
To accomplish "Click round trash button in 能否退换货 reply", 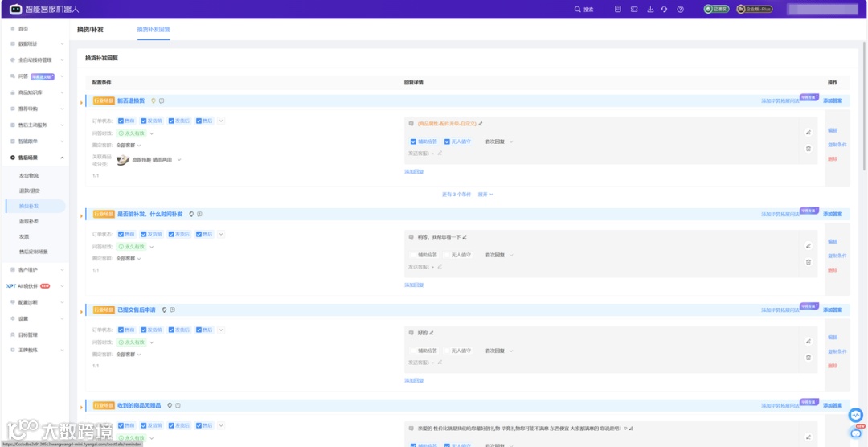I will point(809,149).
